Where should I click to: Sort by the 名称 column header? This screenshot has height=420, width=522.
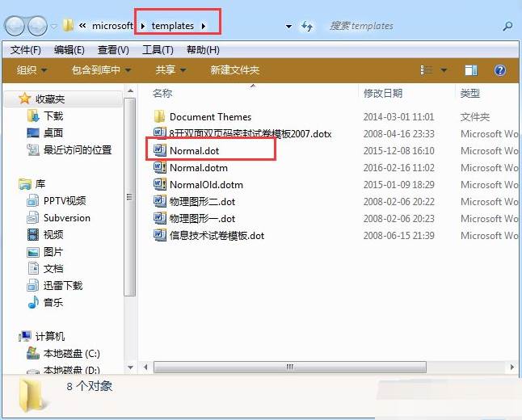pos(162,93)
